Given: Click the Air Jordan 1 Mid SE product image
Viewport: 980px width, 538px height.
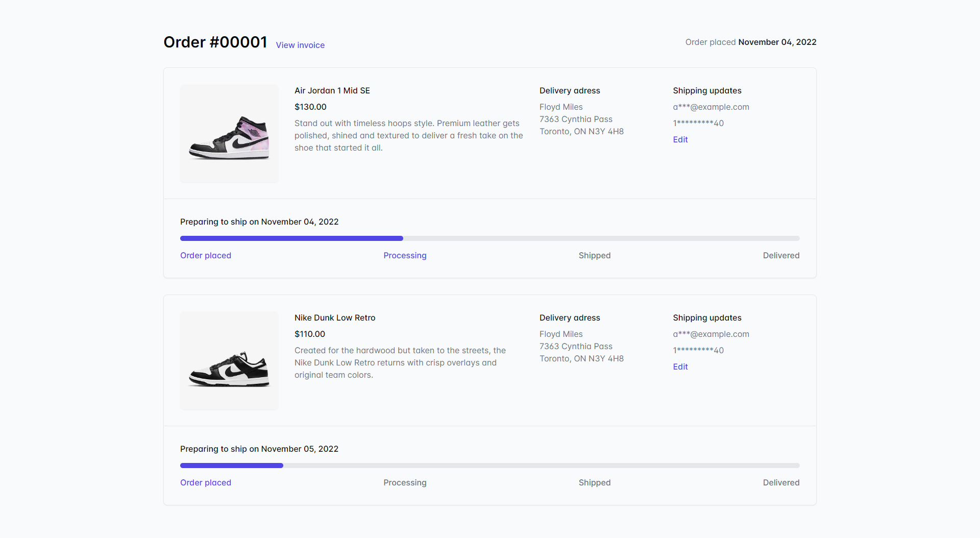Looking at the screenshot, I should coord(229,133).
